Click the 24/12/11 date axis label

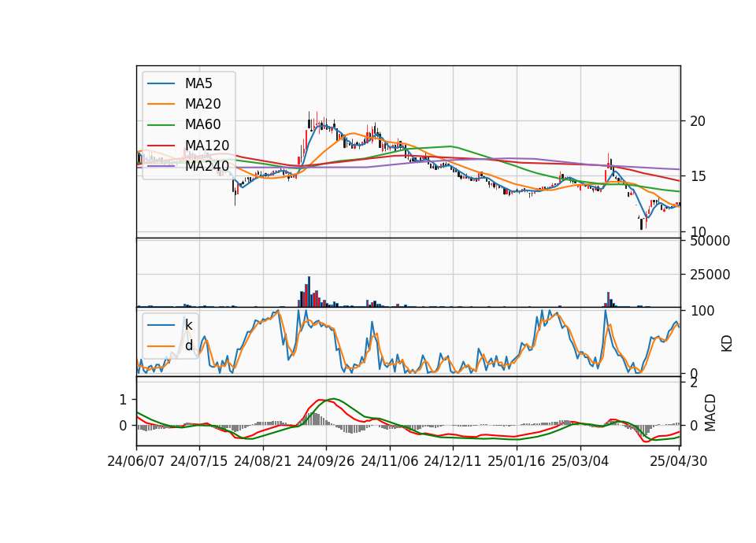pos(453,461)
